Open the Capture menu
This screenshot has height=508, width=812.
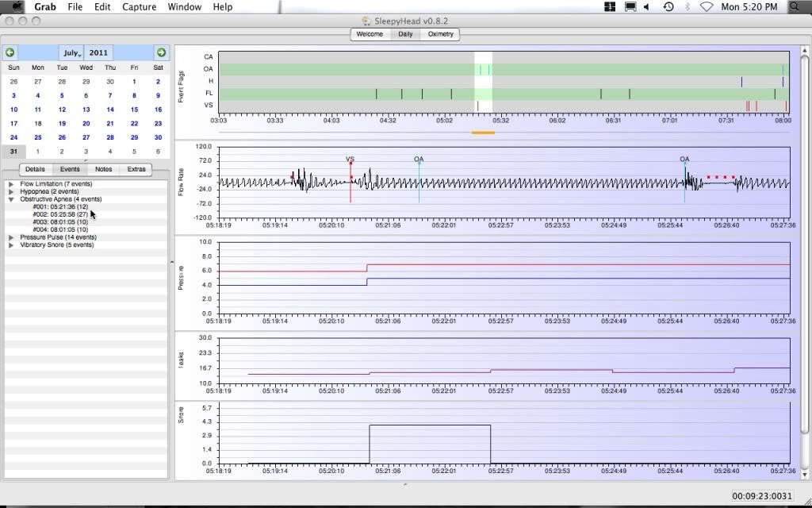coord(139,6)
